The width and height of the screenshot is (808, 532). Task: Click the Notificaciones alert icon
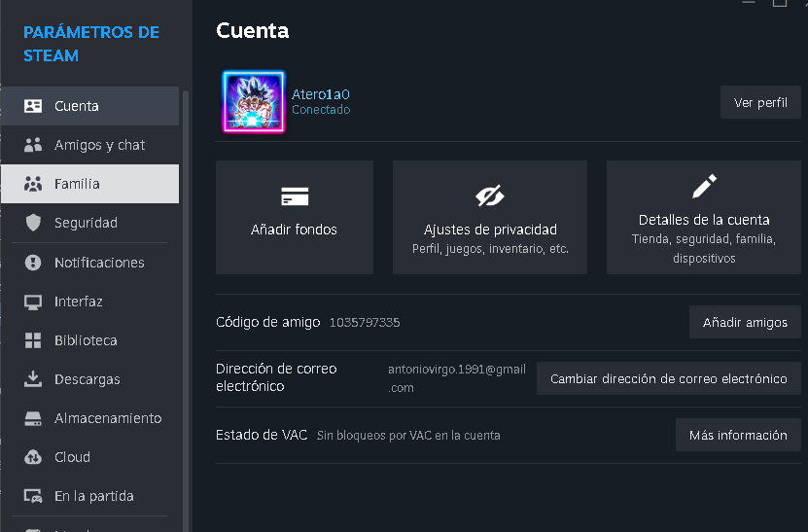pyautogui.click(x=33, y=263)
